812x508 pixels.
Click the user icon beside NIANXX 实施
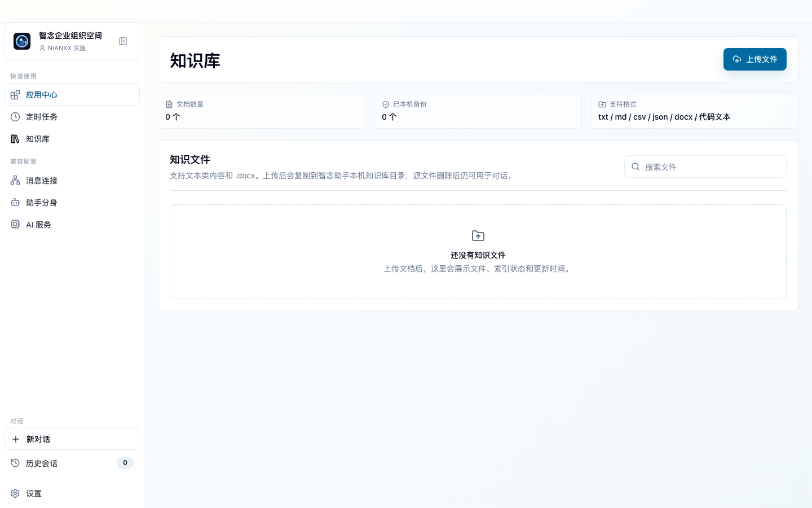[42, 48]
